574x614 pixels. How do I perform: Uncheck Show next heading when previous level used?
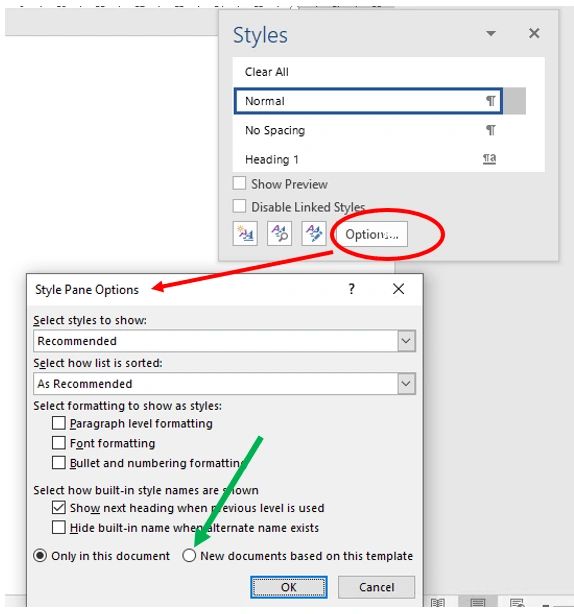click(x=59, y=508)
